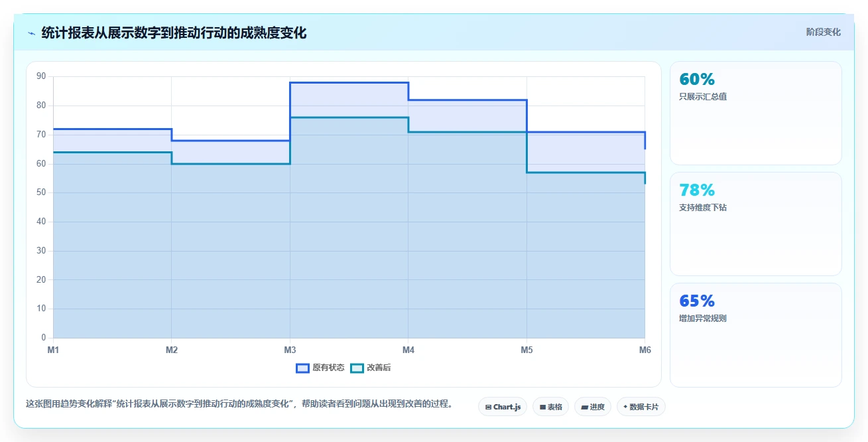Open the 60% 只展示汇总值 card

click(x=756, y=113)
